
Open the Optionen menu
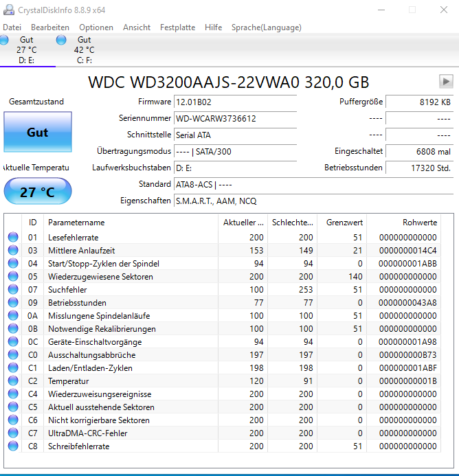point(96,27)
